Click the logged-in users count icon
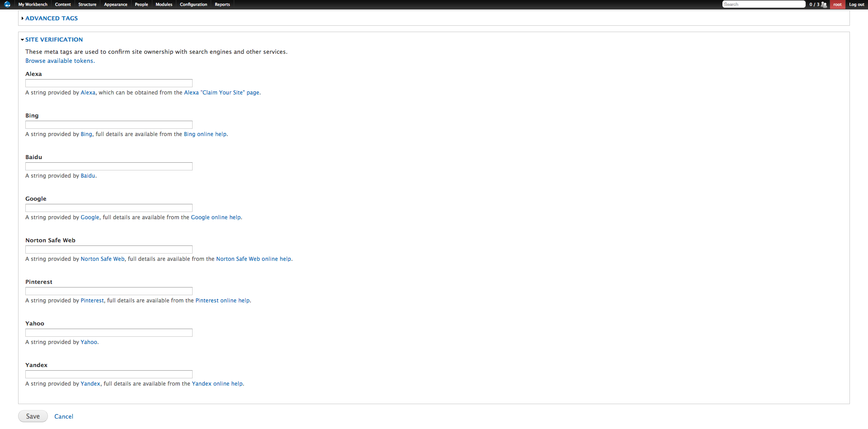The width and height of the screenshot is (868, 429). [x=824, y=5]
